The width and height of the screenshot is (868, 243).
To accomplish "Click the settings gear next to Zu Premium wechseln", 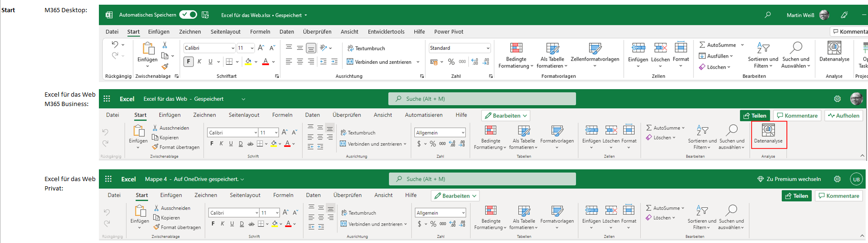I will [x=837, y=179].
